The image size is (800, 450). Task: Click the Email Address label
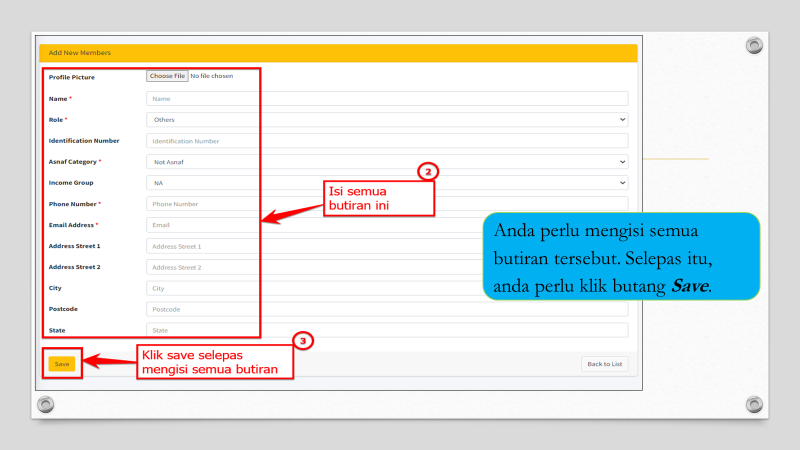point(71,225)
